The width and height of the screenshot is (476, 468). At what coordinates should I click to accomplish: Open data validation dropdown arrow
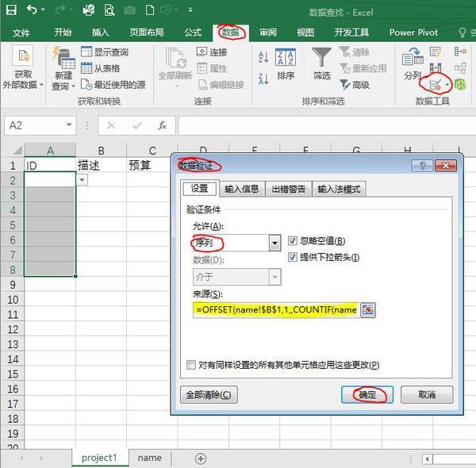(447, 85)
